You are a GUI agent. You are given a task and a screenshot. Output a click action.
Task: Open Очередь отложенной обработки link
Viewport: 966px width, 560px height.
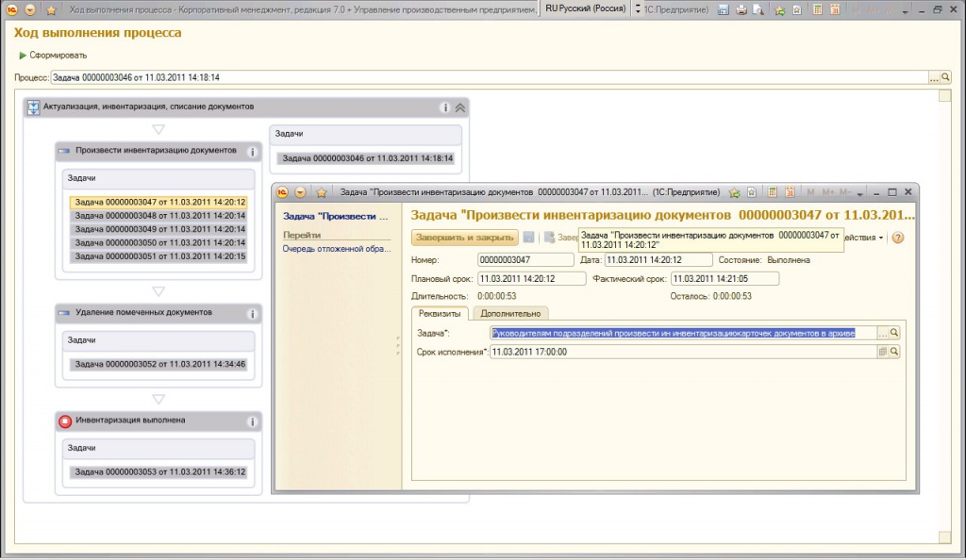point(337,249)
